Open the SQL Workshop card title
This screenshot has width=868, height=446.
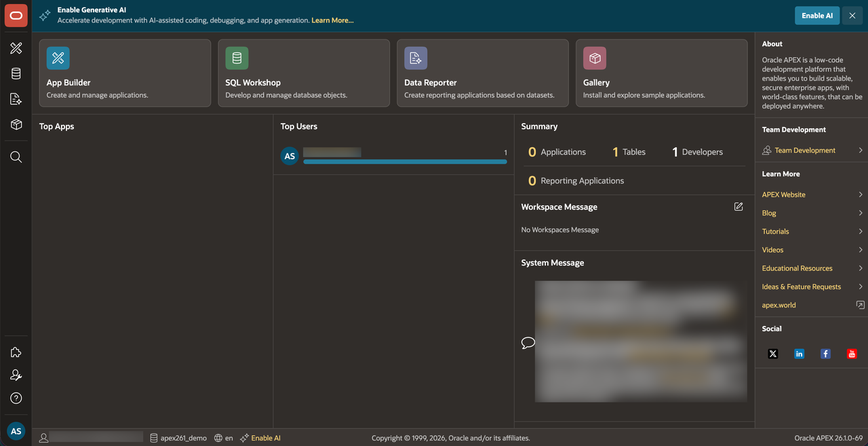[253, 82]
